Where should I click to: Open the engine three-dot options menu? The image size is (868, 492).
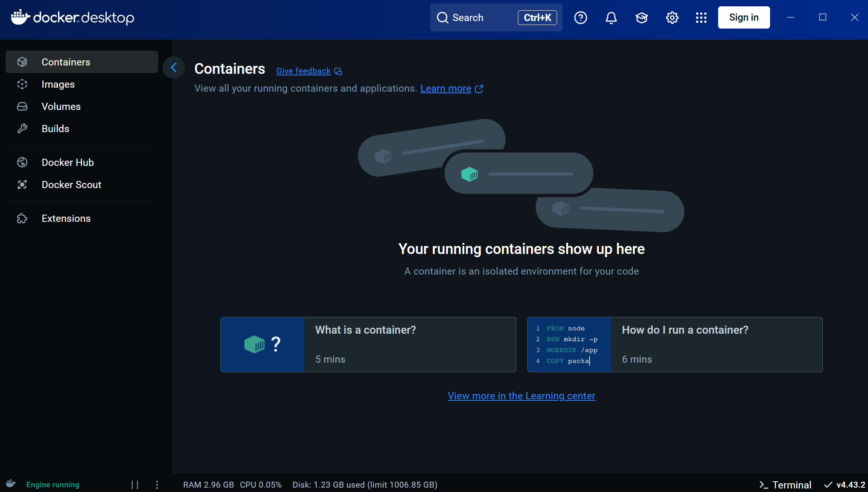click(x=157, y=485)
